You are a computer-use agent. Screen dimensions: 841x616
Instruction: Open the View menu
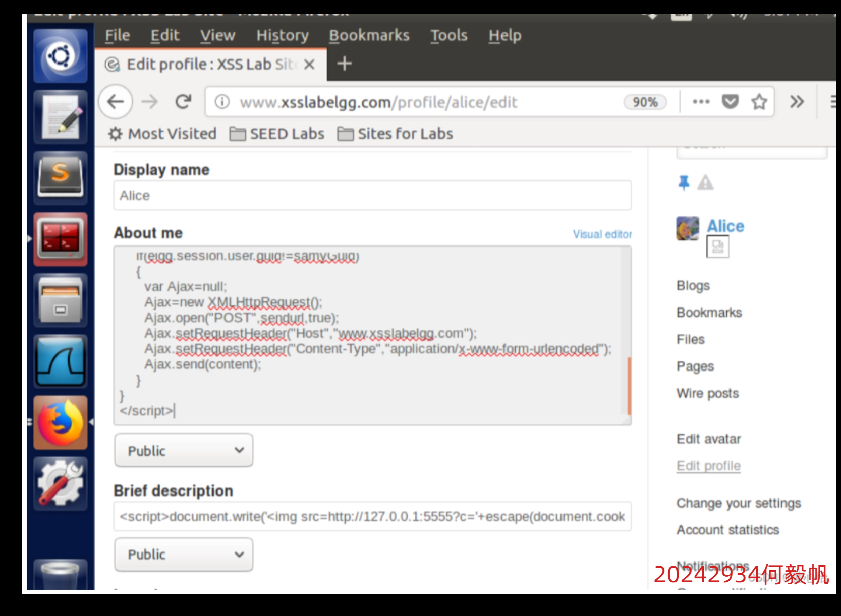[217, 35]
